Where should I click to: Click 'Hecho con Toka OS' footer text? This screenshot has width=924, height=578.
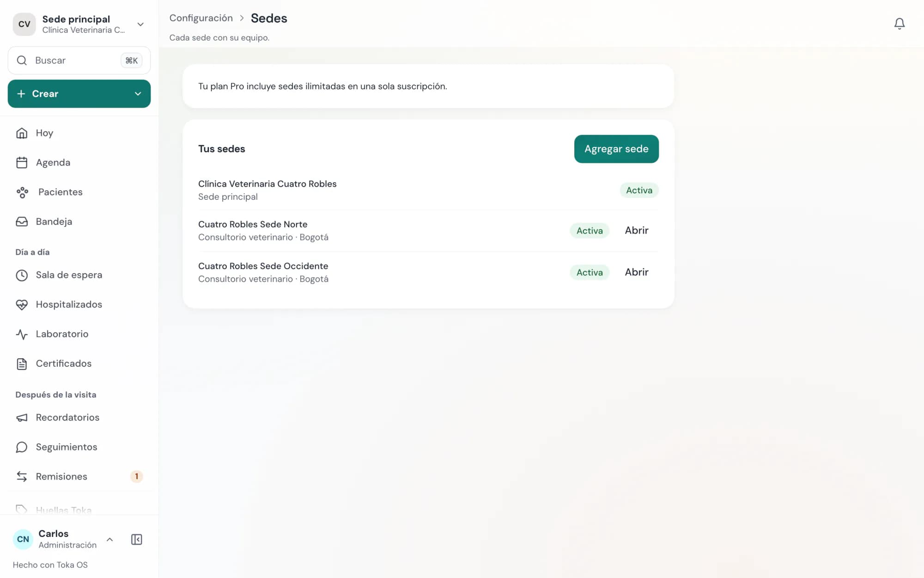coord(50,565)
